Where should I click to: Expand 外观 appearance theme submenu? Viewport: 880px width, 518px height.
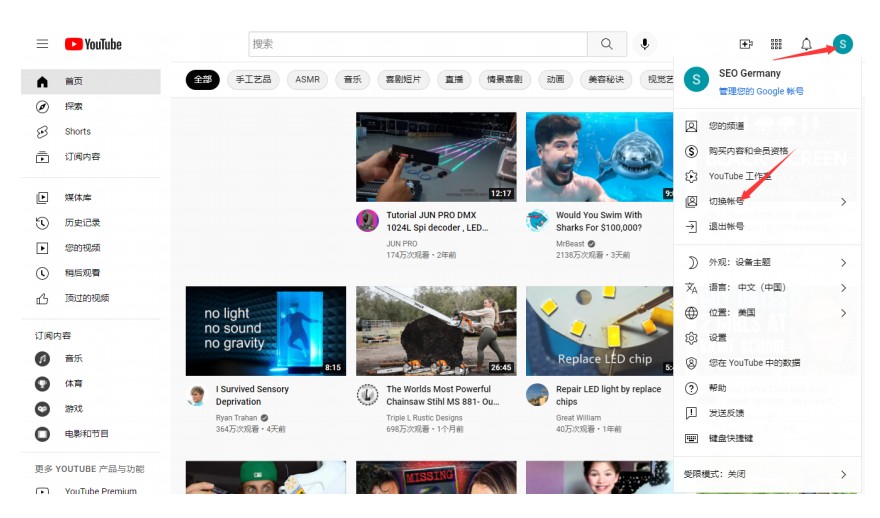[x=767, y=262]
